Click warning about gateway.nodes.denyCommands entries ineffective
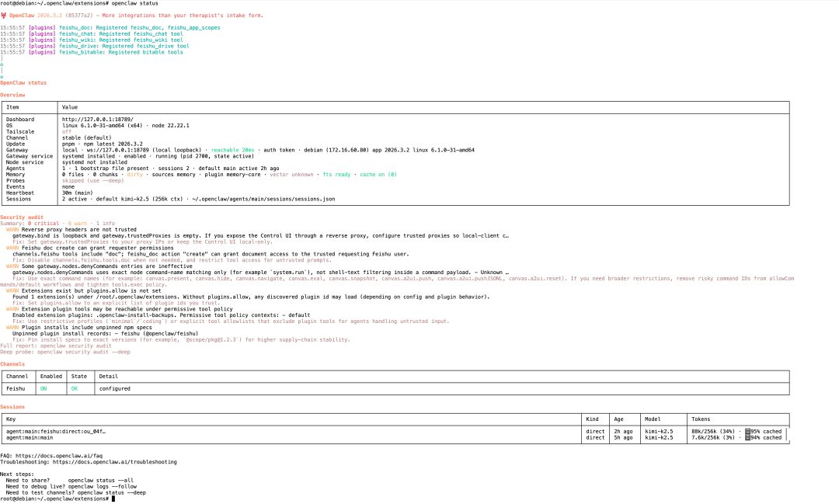The image size is (839, 504). [107, 266]
